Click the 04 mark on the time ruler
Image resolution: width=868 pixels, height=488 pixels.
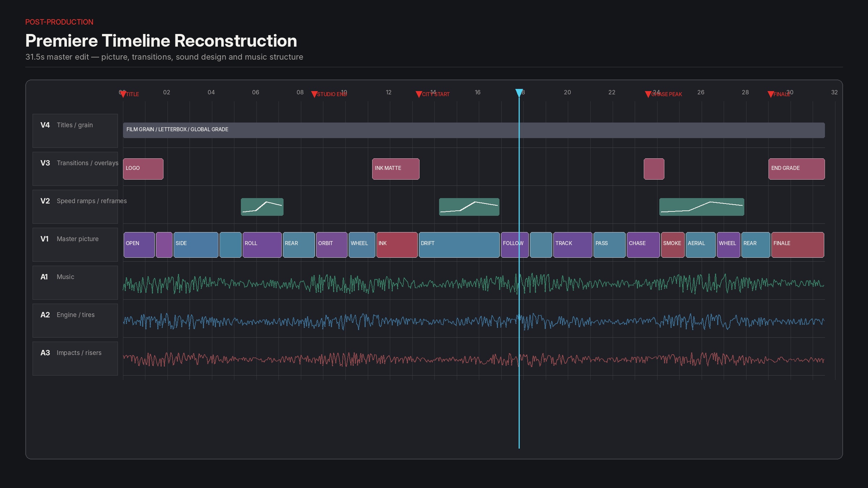click(211, 92)
